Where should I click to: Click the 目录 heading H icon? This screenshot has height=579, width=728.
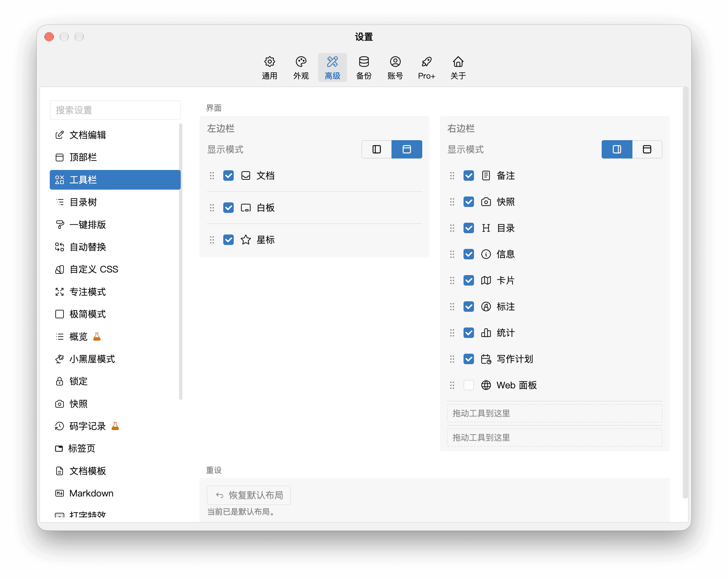(486, 228)
